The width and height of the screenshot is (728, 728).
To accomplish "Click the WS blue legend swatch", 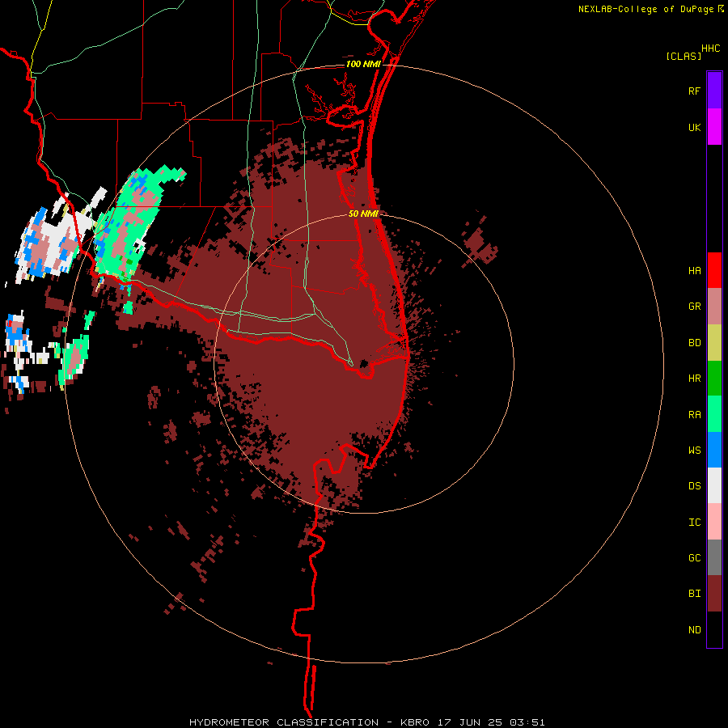I will click(x=714, y=450).
